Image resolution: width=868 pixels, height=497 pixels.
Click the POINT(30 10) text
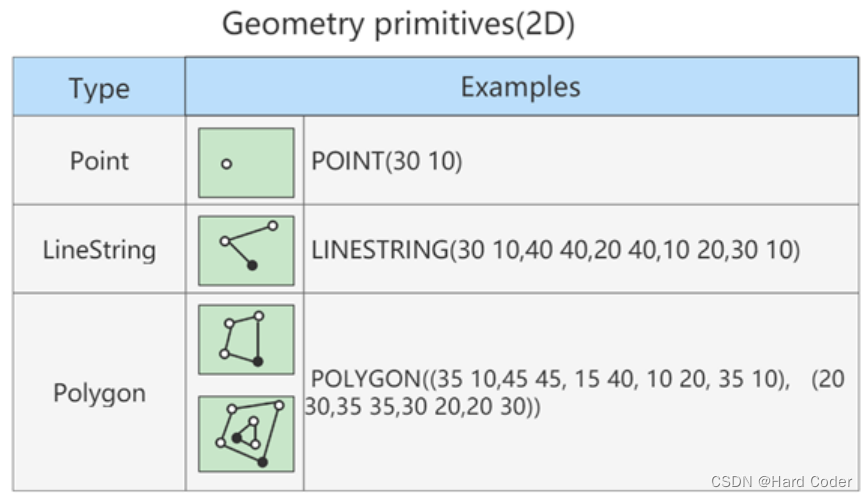[x=387, y=162]
